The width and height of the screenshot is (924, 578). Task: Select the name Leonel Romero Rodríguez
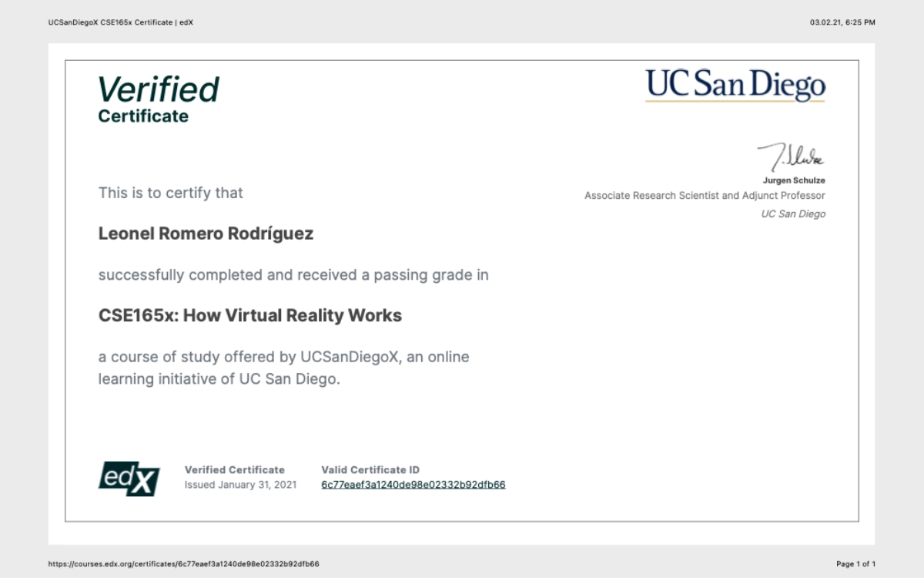pos(206,234)
